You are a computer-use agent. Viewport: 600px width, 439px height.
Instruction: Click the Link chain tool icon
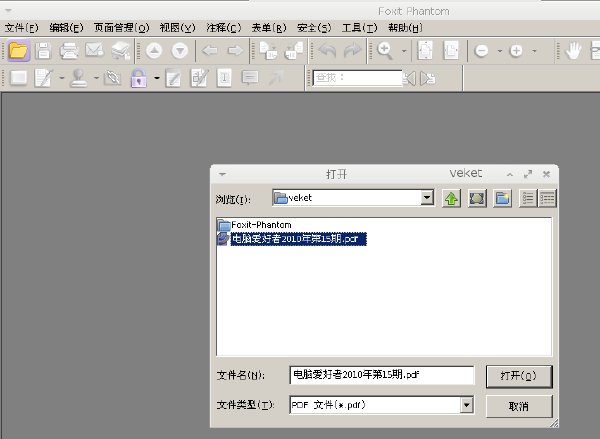pyautogui.click(x=112, y=78)
